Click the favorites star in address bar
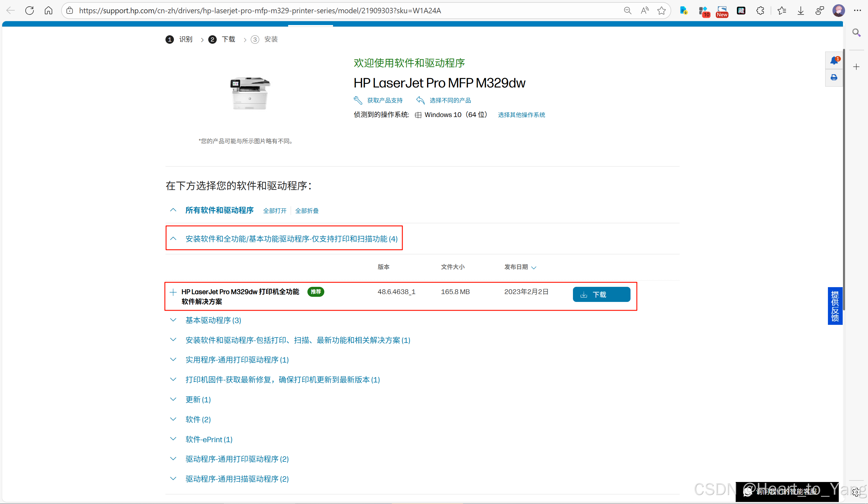This screenshot has height=504, width=868. pos(661,11)
